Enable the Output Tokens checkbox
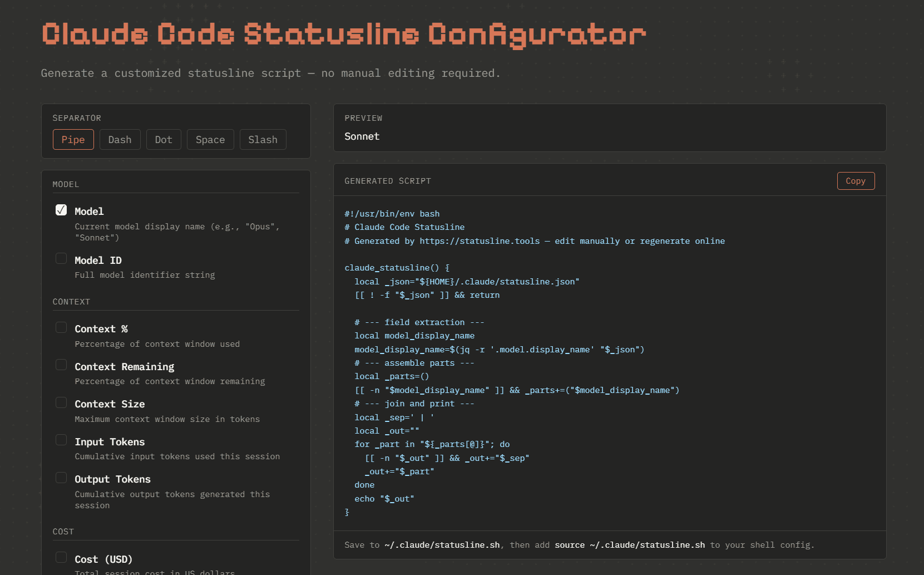 [x=61, y=478]
